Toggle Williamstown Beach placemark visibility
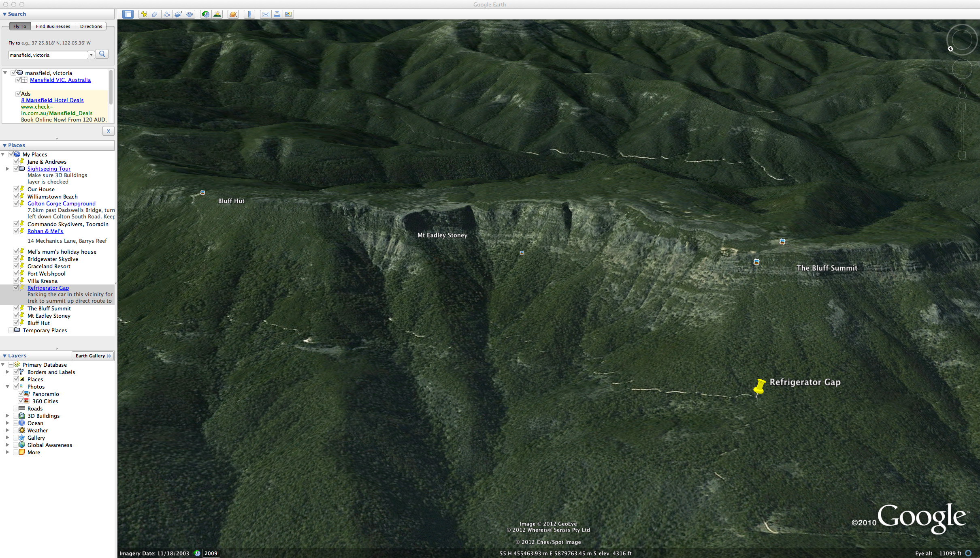This screenshot has width=980, height=558. (16, 196)
